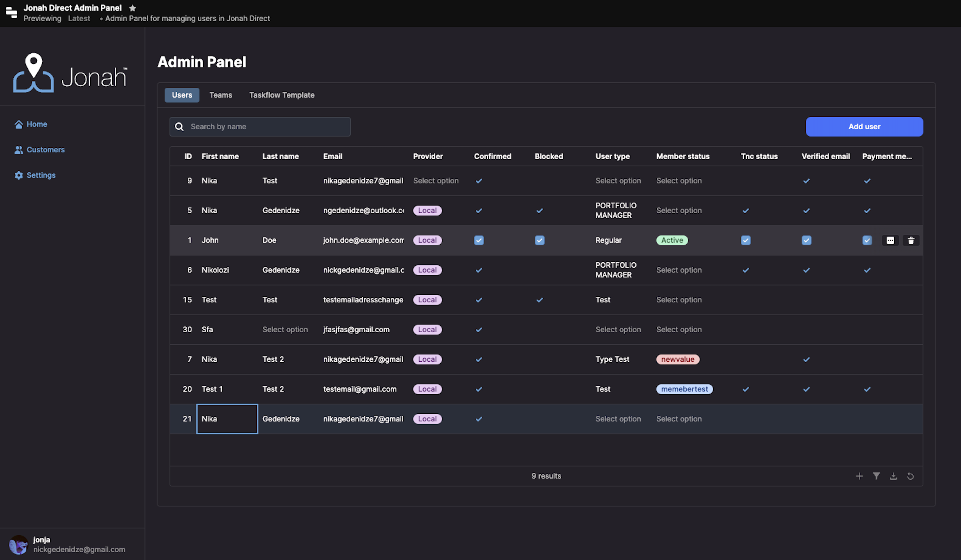Click the refresh icon in table footer
961x560 pixels.
tap(910, 476)
